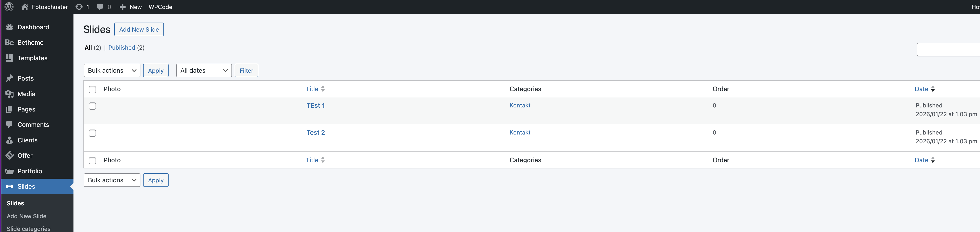Open the comments bubble icon in admin bar

pos(100,7)
